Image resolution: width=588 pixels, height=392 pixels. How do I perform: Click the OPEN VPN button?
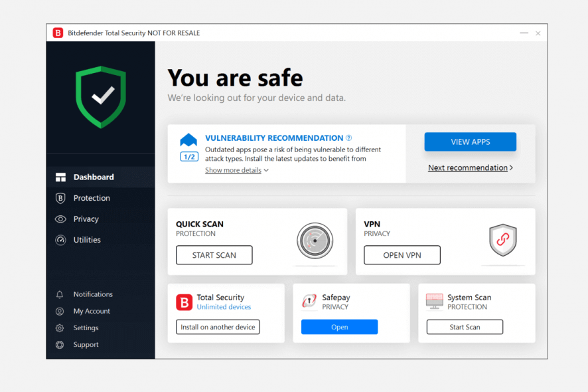tap(402, 255)
